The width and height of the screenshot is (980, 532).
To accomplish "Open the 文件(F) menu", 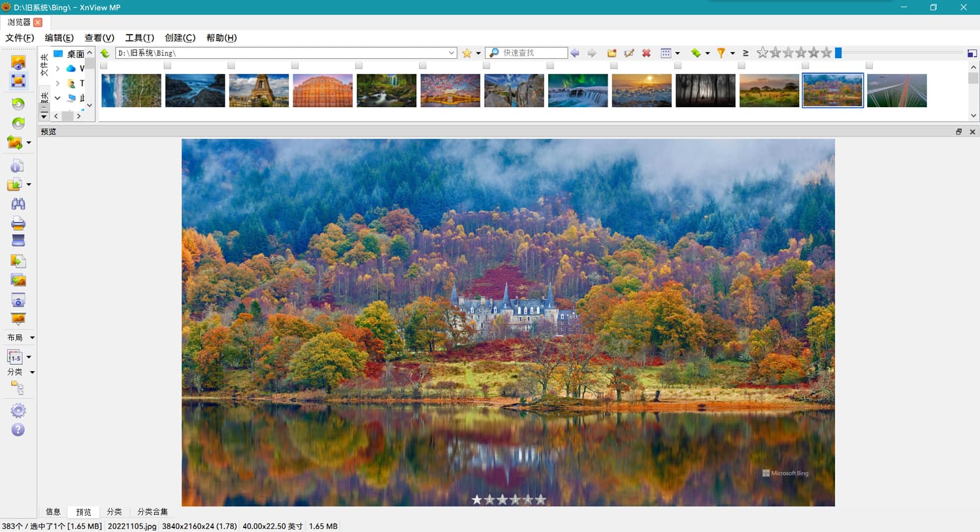I will (x=20, y=38).
